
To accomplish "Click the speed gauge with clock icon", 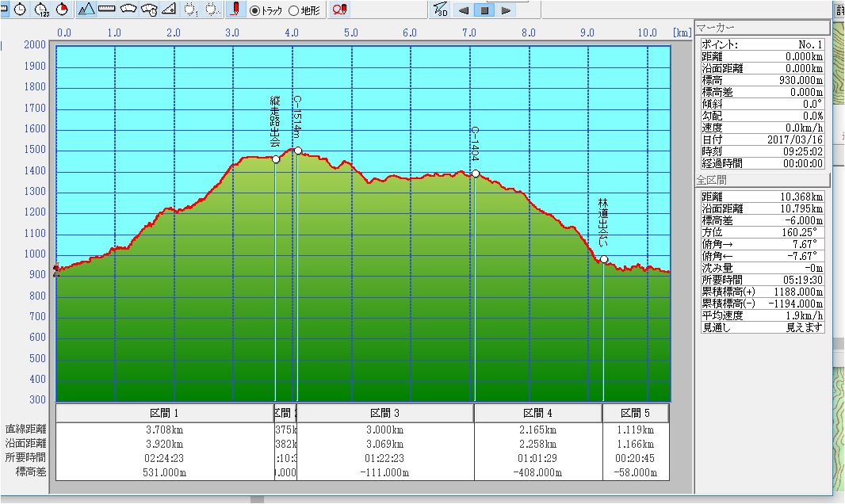I will [149, 10].
